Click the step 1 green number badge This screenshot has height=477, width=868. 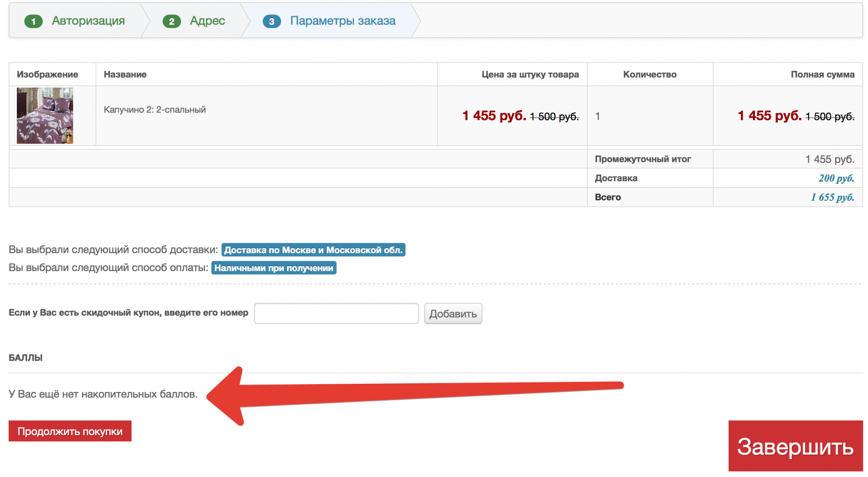(x=33, y=21)
